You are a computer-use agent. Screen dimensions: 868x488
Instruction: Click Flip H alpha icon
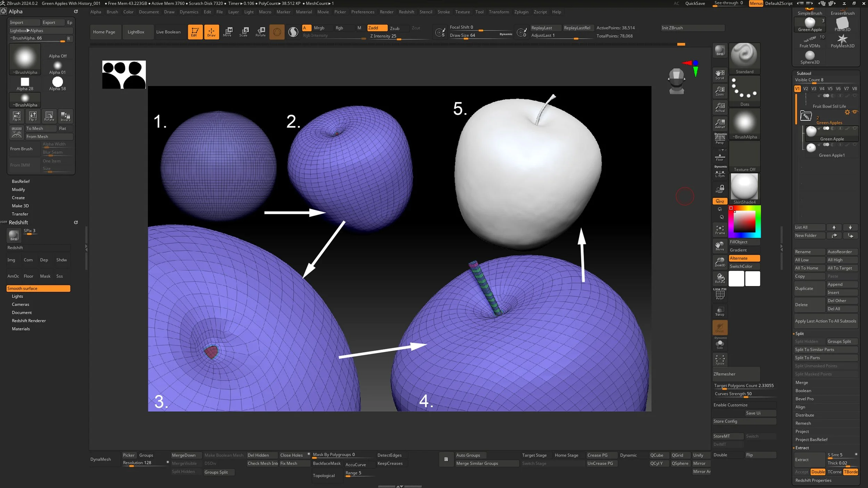click(x=16, y=116)
